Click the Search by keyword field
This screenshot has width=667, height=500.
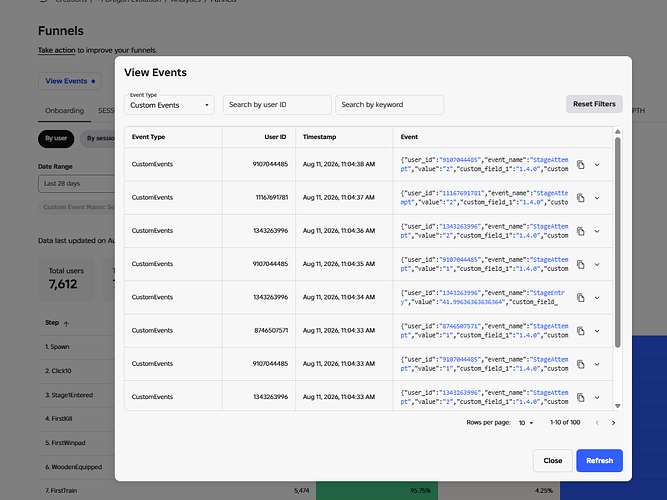(x=389, y=105)
